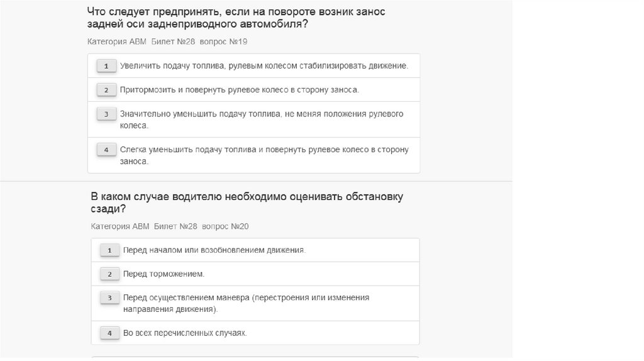Click 'Категория ABM Билет №28 вопрос №20' label
The width and height of the screenshot is (644, 361).
coord(170,226)
